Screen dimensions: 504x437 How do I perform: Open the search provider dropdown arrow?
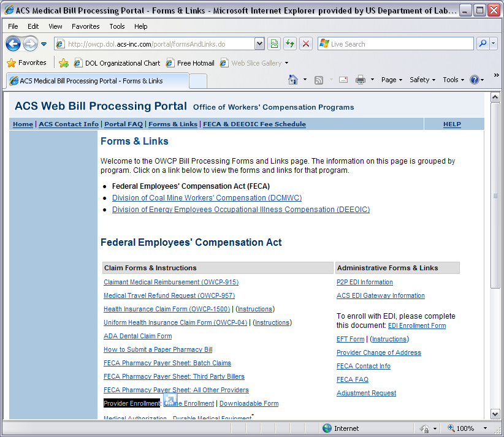[494, 44]
